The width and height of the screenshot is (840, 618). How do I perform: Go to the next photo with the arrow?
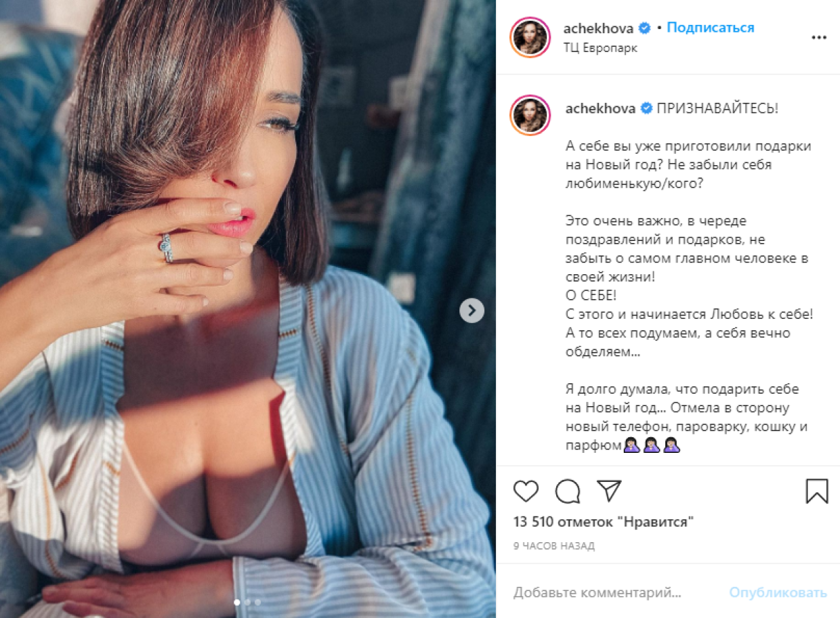coord(471,311)
